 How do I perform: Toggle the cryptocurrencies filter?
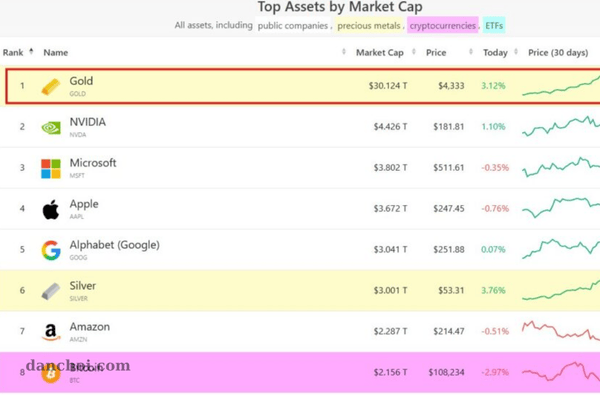coord(442,25)
